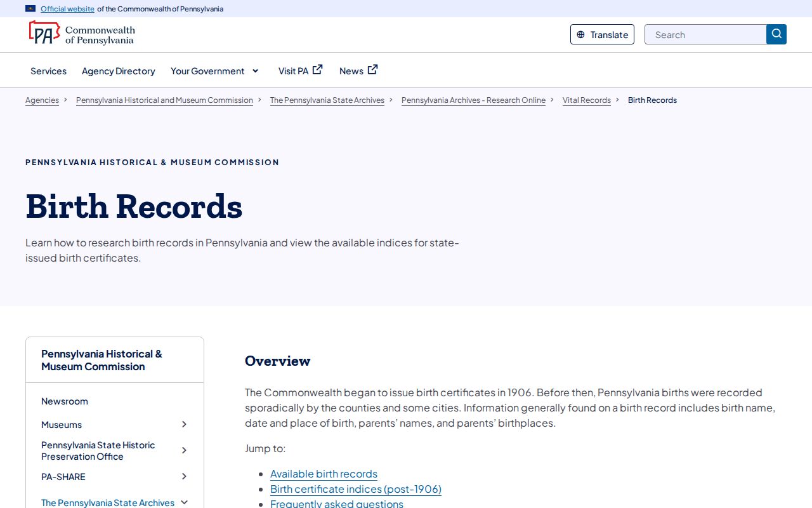Open Museums in the sidebar
The height and width of the screenshot is (508, 812).
[62, 425]
